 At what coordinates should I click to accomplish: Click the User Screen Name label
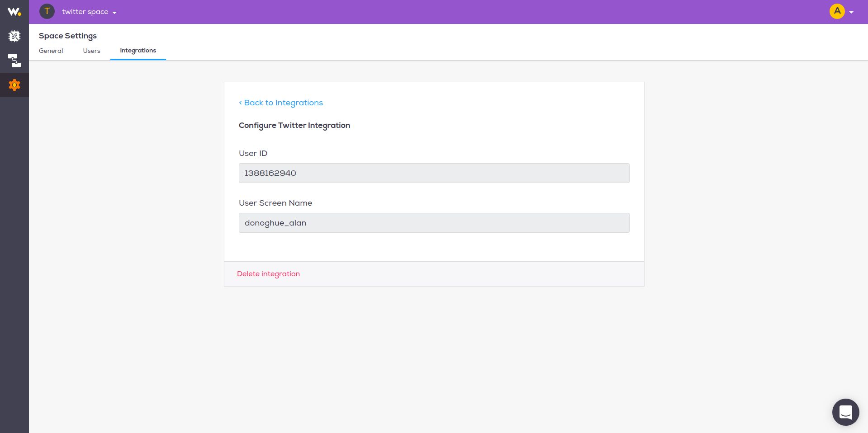[275, 203]
